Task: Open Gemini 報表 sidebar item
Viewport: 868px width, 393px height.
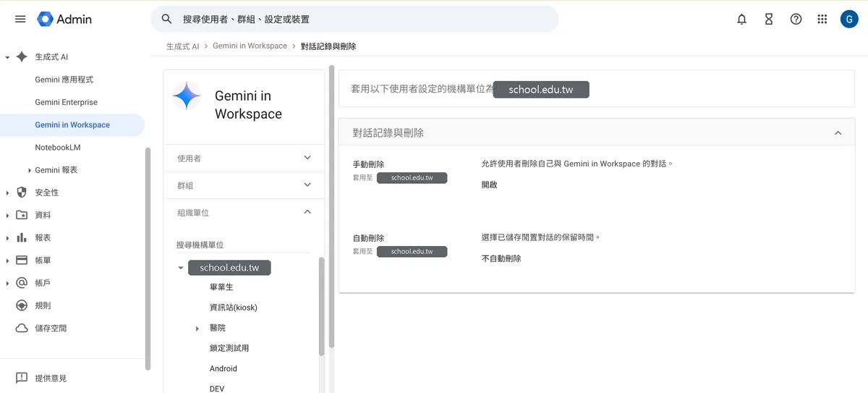Action: (x=56, y=170)
